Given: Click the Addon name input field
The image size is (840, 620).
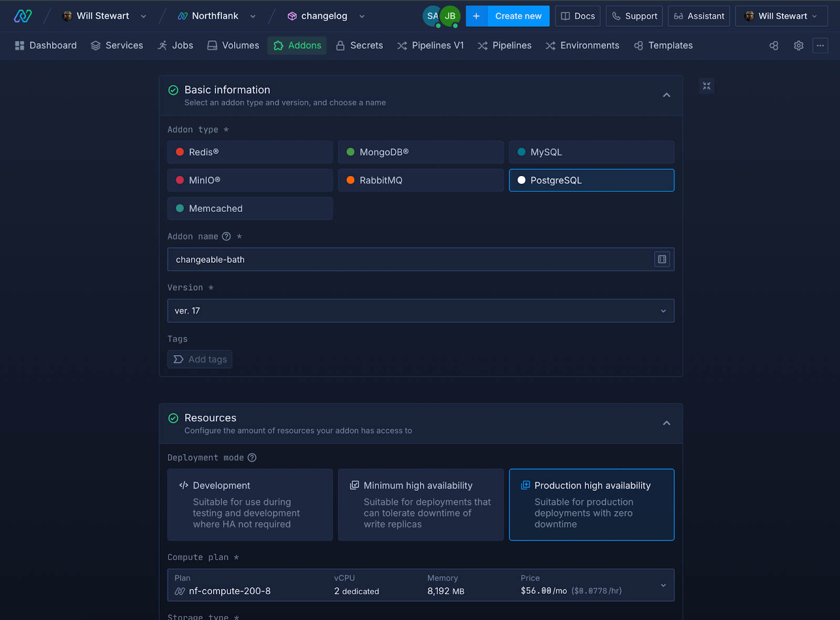Looking at the screenshot, I should 409,260.
